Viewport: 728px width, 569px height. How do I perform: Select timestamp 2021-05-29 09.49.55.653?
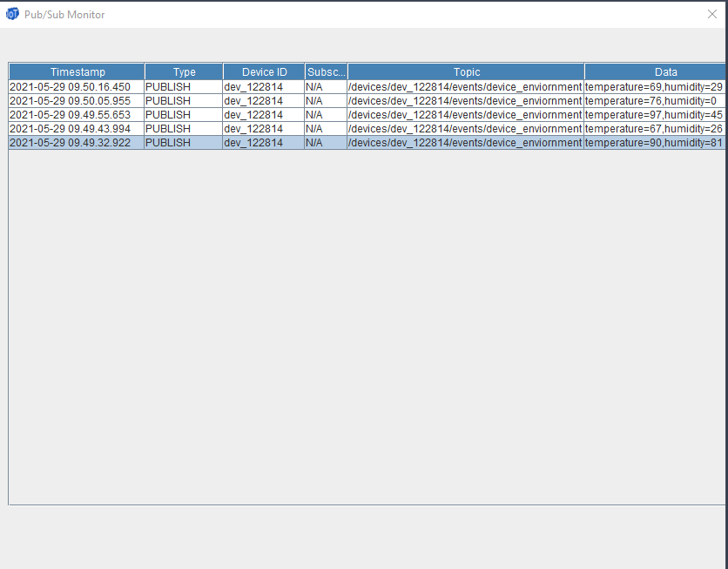[70, 115]
